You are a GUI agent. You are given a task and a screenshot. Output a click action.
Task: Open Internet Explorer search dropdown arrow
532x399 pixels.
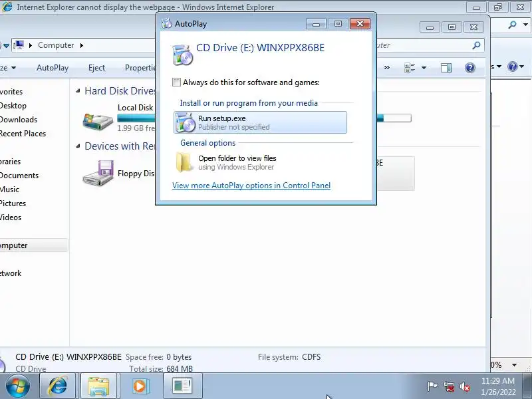[x=526, y=25]
